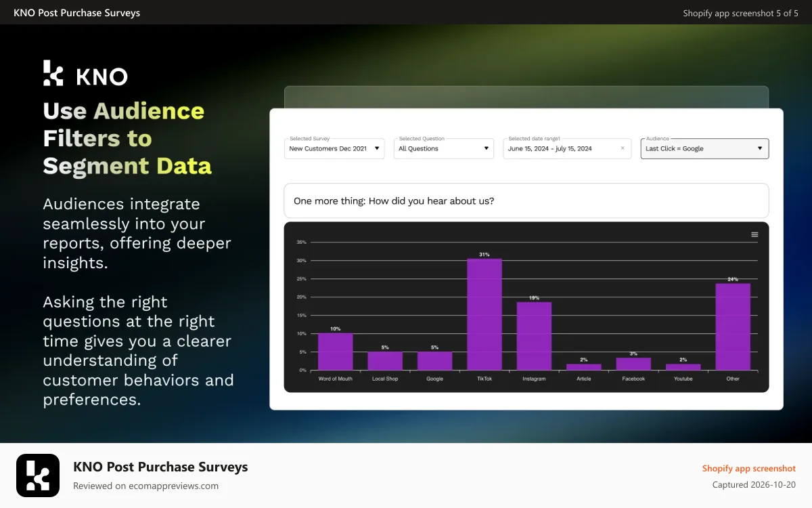Open the Selected Survey dropdown
This screenshot has width=812, height=508.
(x=334, y=148)
